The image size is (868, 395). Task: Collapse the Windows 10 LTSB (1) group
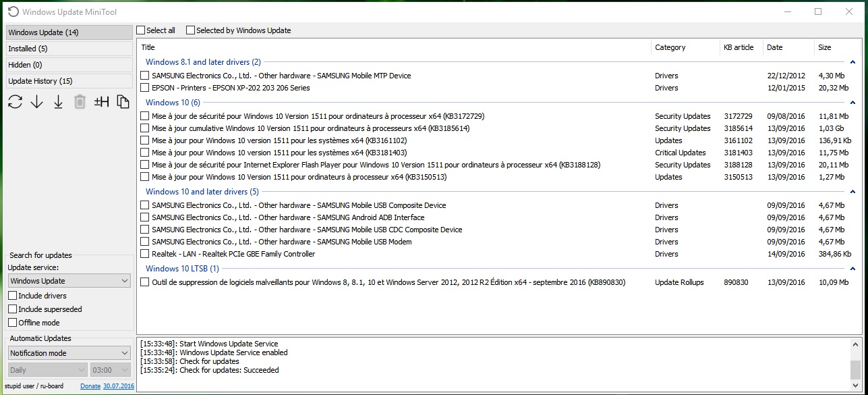852,269
